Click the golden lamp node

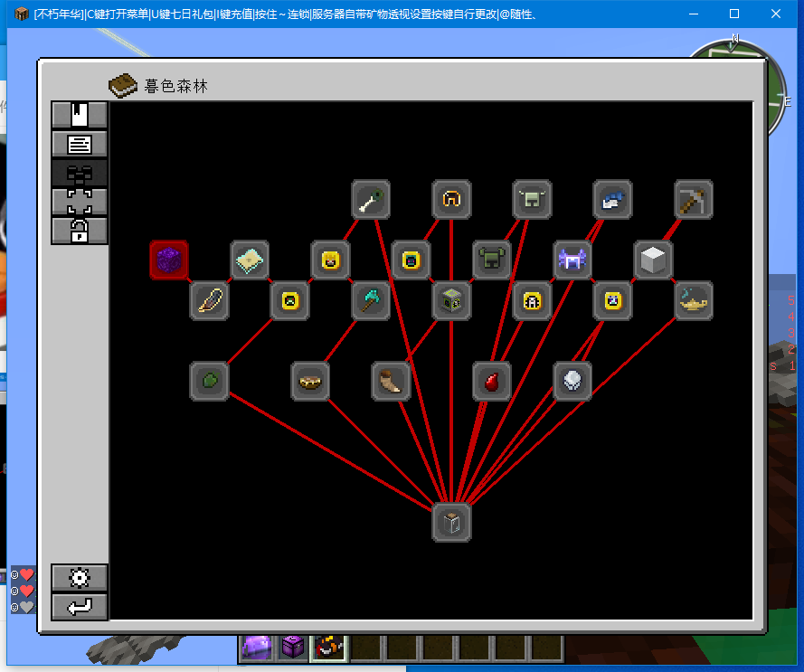click(x=694, y=300)
